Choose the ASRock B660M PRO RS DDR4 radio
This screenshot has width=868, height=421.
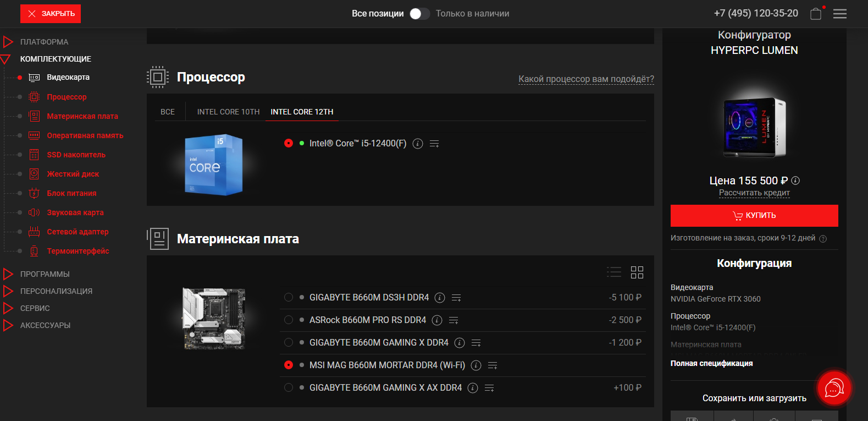[289, 320]
